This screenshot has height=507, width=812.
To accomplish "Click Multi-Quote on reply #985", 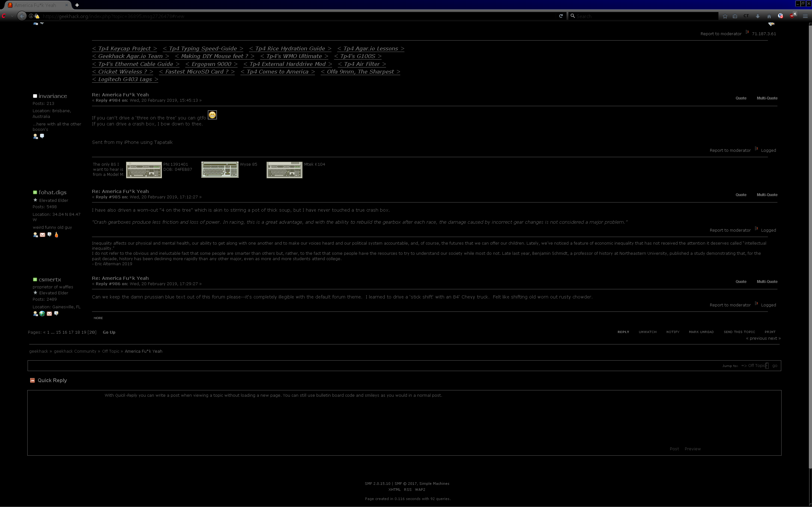I will coord(767,195).
